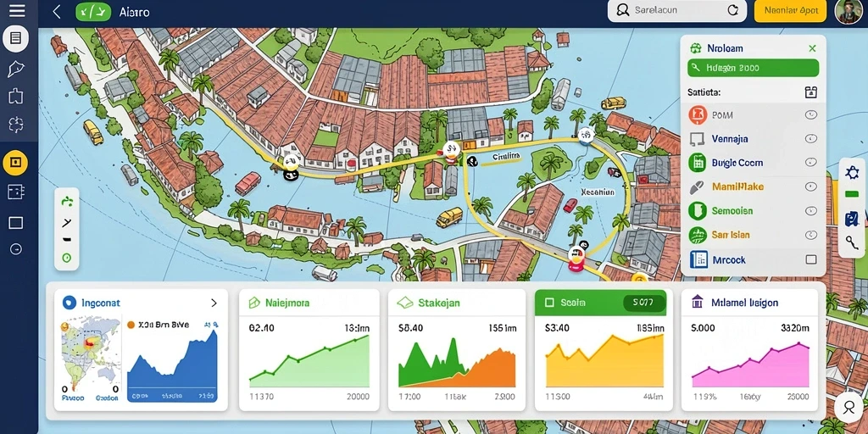Viewport: 868px width, 434px height.
Task: Click the yellow Nasniav Apot button
Action: 791,10
